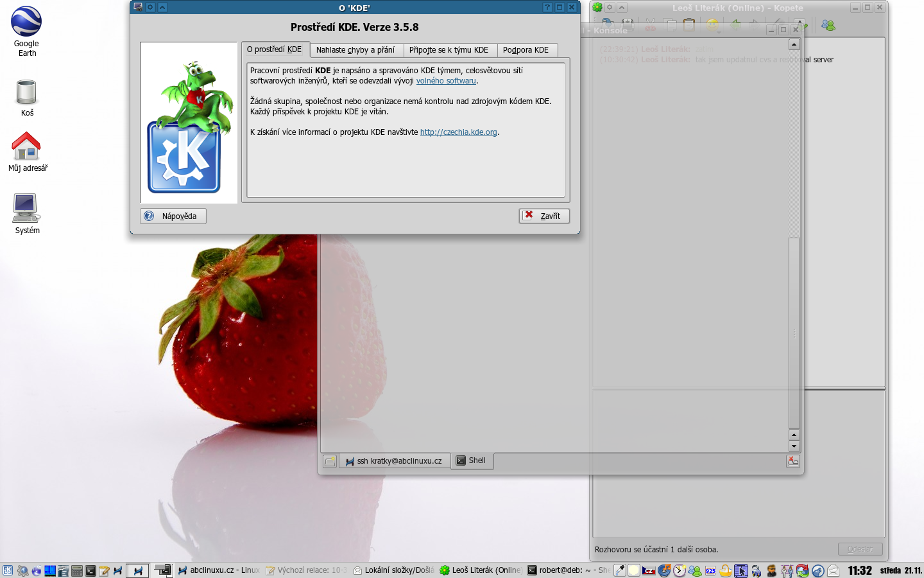
Task: Click the new session icon in Konsole tab bar
Action: 330,461
